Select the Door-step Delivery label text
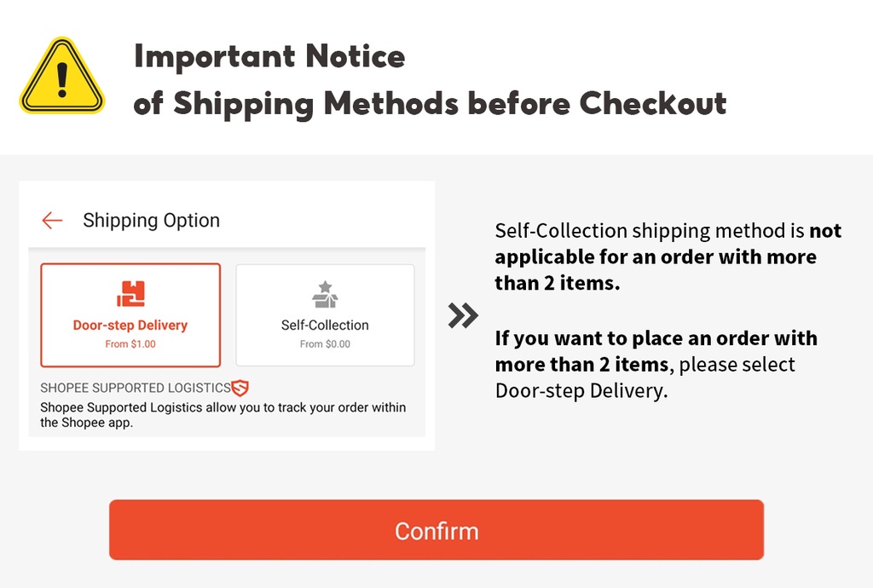 130,326
